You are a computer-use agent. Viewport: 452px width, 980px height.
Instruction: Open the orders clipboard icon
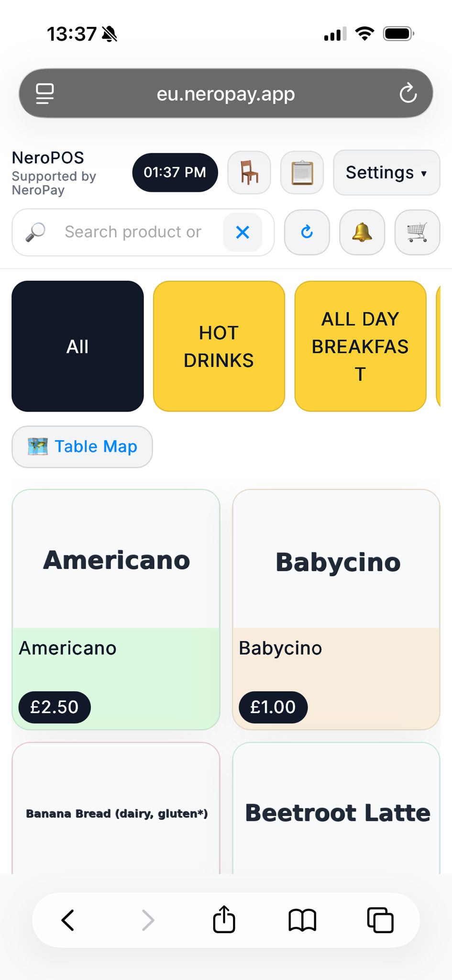[x=302, y=172]
